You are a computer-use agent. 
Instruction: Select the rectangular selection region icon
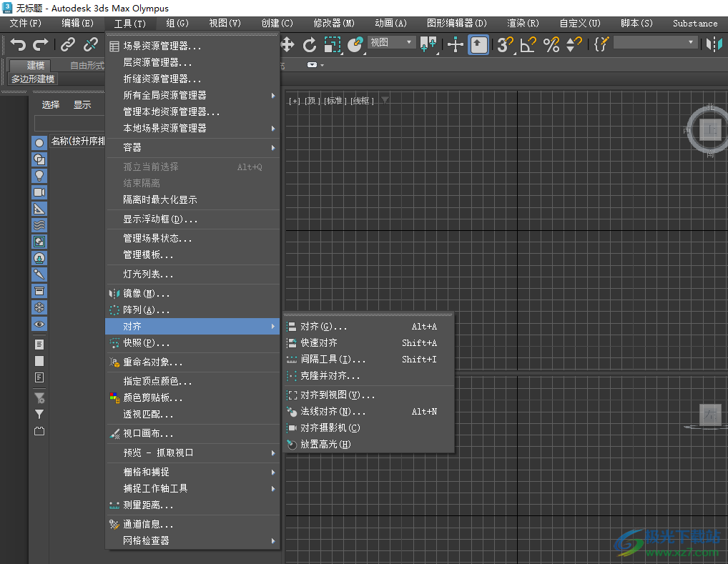(x=331, y=44)
